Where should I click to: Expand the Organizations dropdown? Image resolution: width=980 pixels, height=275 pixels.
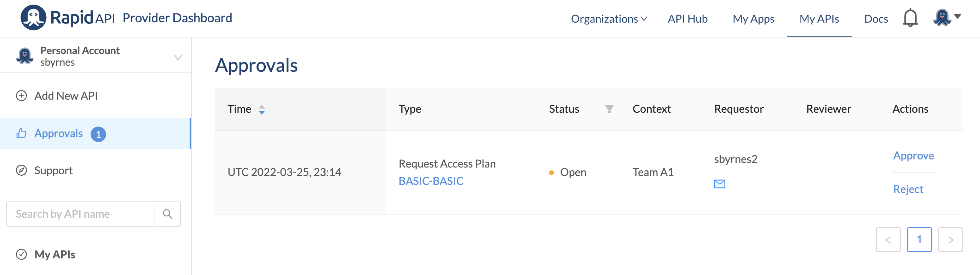(x=609, y=19)
